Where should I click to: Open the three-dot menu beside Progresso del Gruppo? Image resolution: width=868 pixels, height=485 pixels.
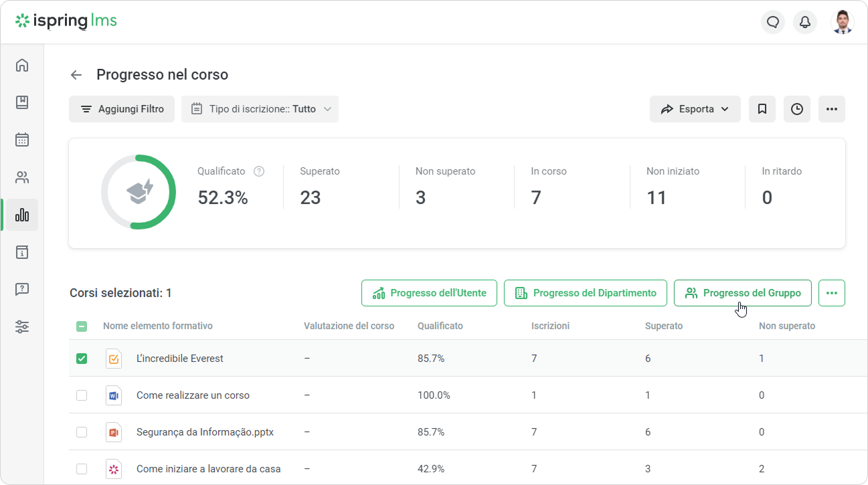click(832, 293)
